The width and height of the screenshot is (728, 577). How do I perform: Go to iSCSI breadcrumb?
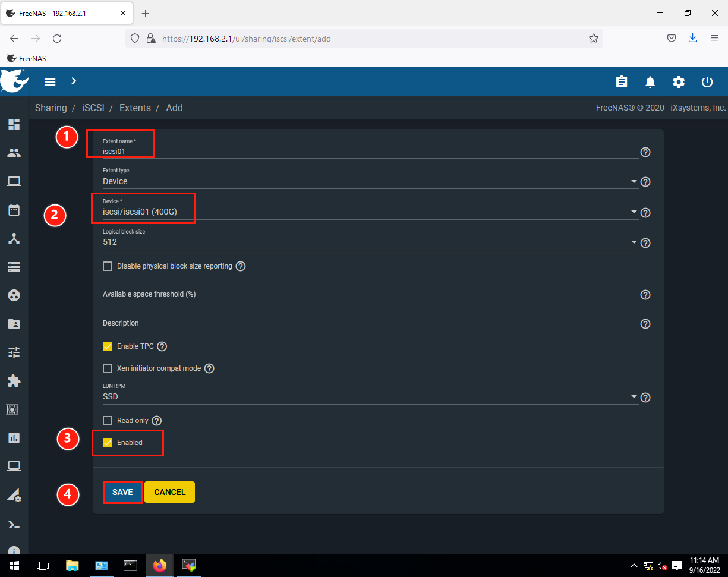[x=93, y=108]
